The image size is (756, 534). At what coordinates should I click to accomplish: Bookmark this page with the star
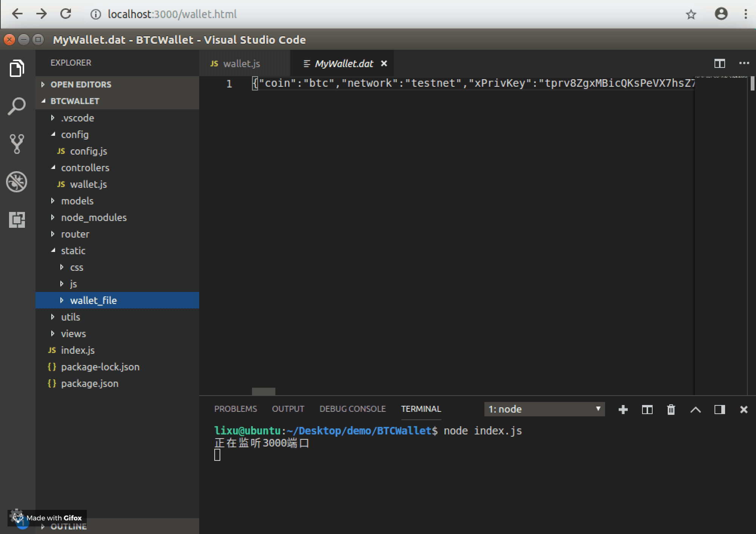[x=691, y=14]
